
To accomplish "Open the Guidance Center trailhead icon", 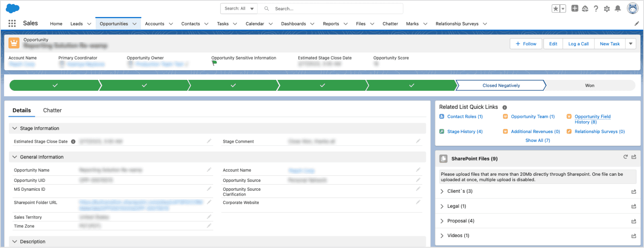I will click(585, 8).
